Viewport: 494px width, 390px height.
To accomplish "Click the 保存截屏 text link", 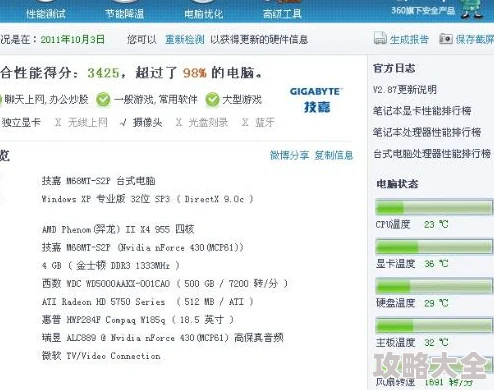I will (x=475, y=40).
